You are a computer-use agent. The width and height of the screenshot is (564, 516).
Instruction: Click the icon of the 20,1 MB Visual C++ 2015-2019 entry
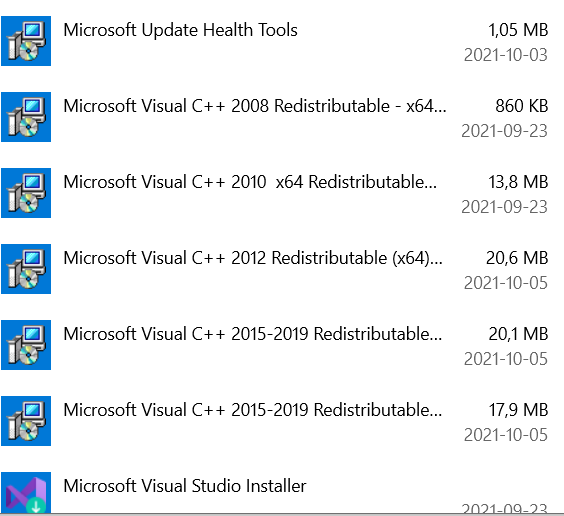coord(26,345)
